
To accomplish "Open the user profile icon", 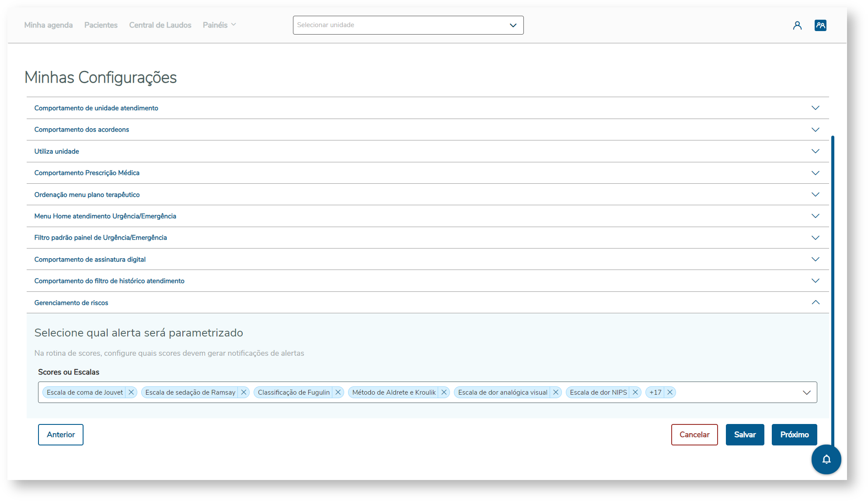I will click(x=797, y=25).
